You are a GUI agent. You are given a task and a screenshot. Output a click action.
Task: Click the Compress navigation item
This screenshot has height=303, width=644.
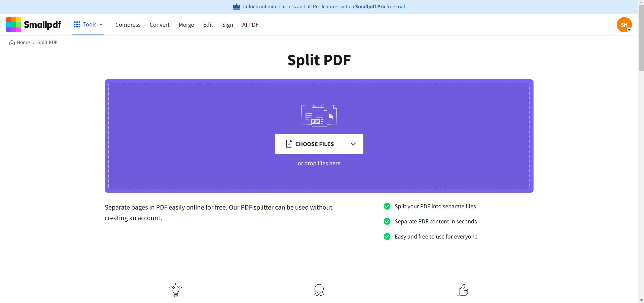coord(128,24)
